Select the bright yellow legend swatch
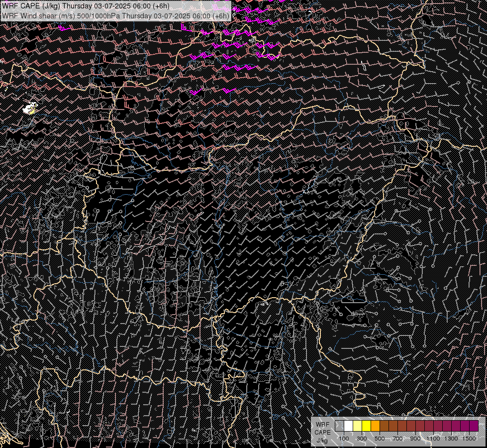This screenshot has width=487, height=448. [x=366, y=426]
